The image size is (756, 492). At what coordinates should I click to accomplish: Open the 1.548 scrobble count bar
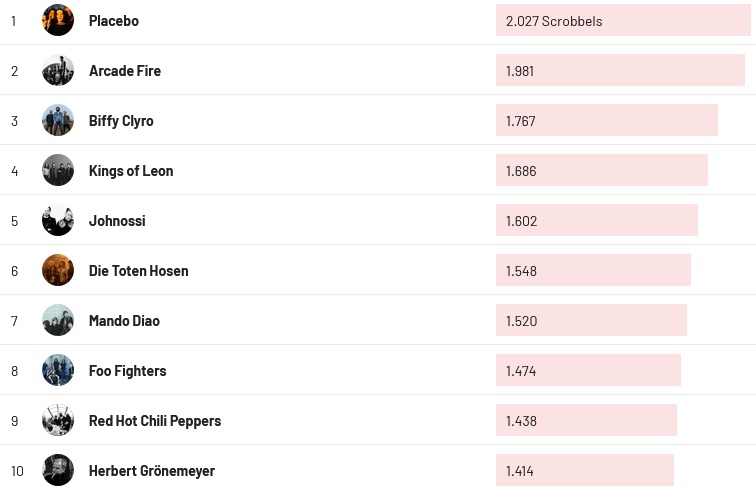click(593, 270)
